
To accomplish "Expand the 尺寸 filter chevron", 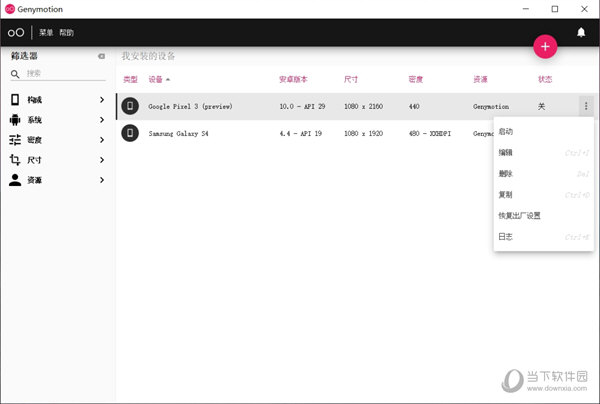I will [102, 160].
